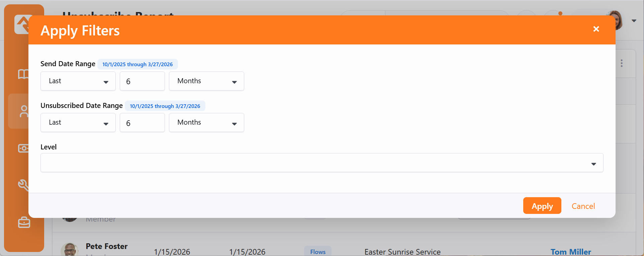644x256 pixels.
Task: Select the money icon in sidebar
Action: [23, 148]
